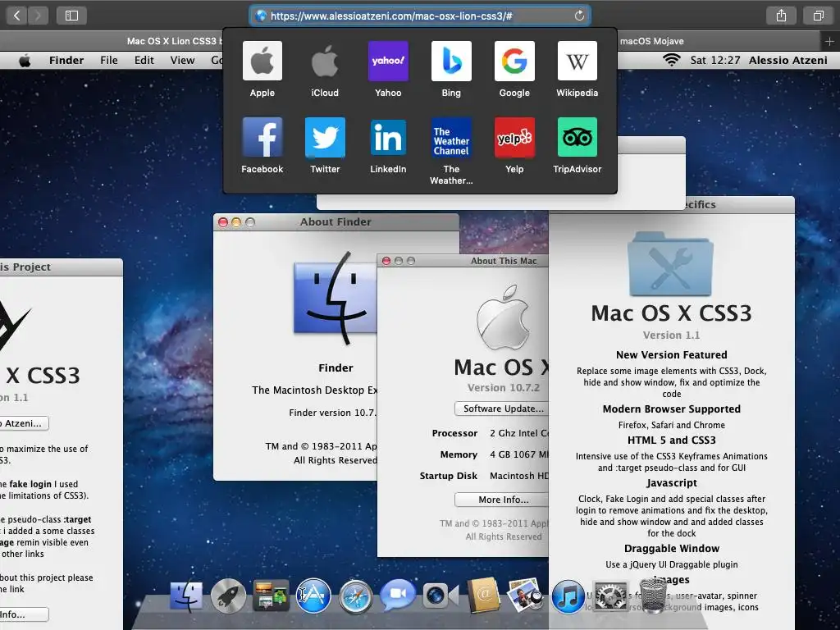Open the File menu
This screenshot has height=630, width=840.
[109, 60]
